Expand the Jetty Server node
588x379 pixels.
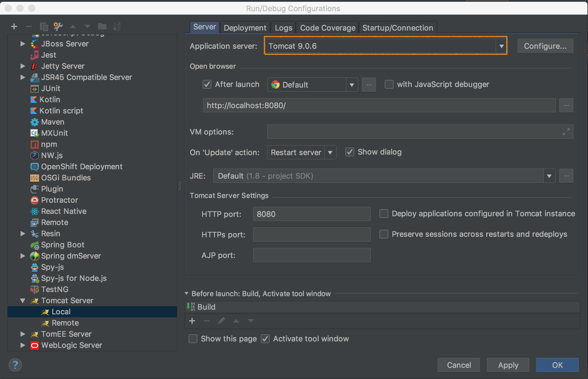point(23,66)
